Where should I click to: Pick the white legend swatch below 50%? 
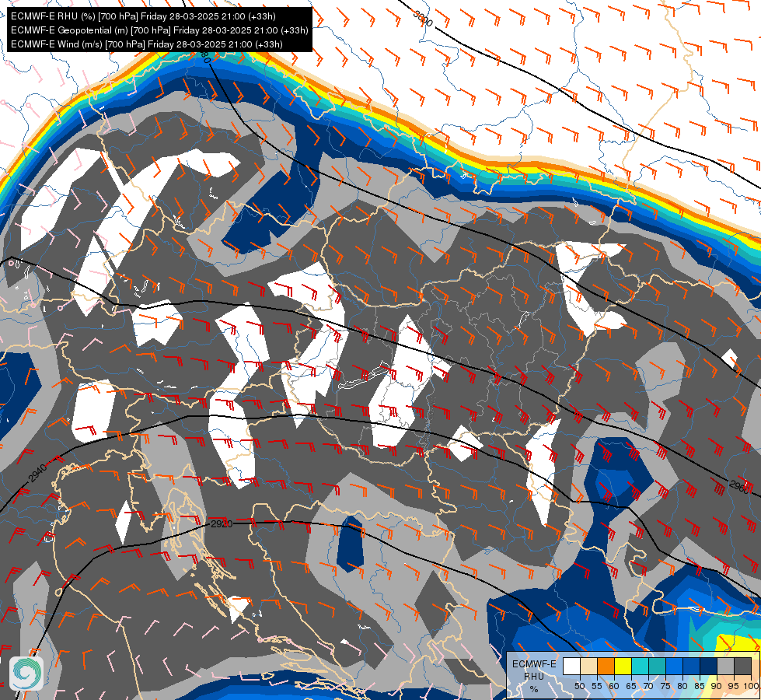[x=571, y=666]
